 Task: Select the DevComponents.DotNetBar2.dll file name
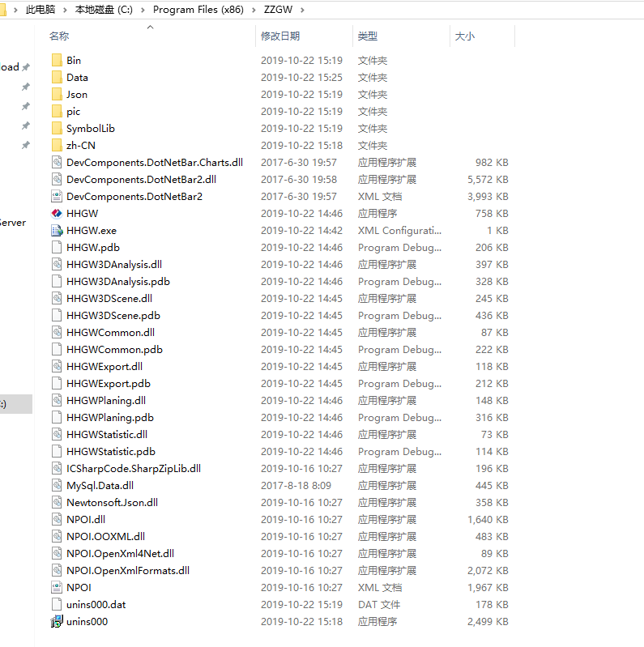point(142,180)
